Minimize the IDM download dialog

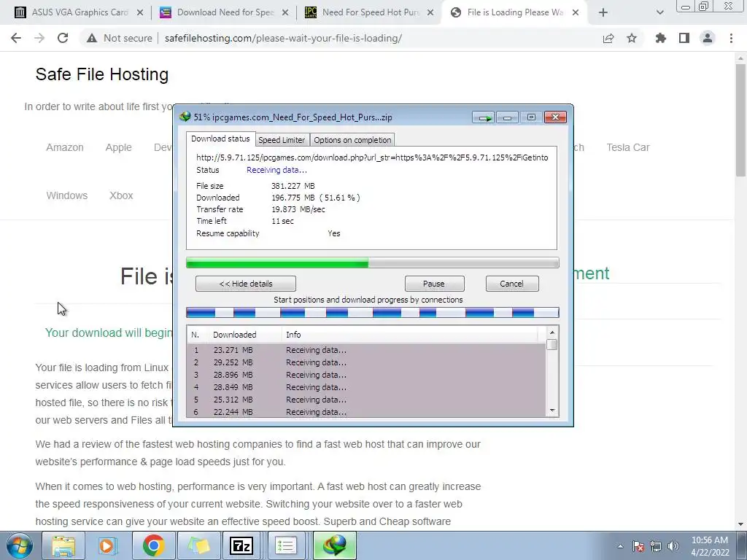coord(508,117)
